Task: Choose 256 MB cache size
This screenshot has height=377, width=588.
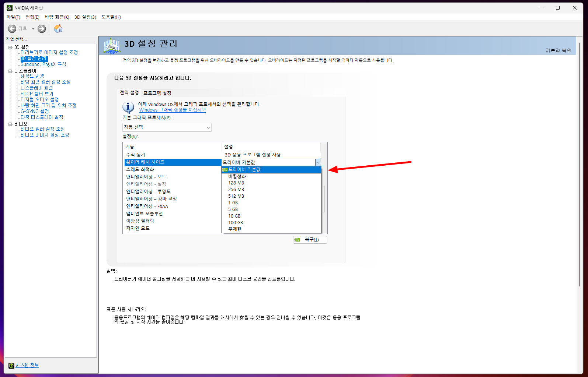Action: pyautogui.click(x=271, y=190)
